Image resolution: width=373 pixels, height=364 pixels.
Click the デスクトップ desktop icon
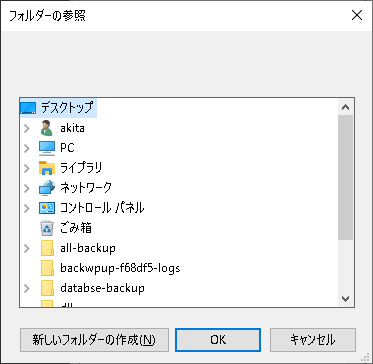(28, 108)
